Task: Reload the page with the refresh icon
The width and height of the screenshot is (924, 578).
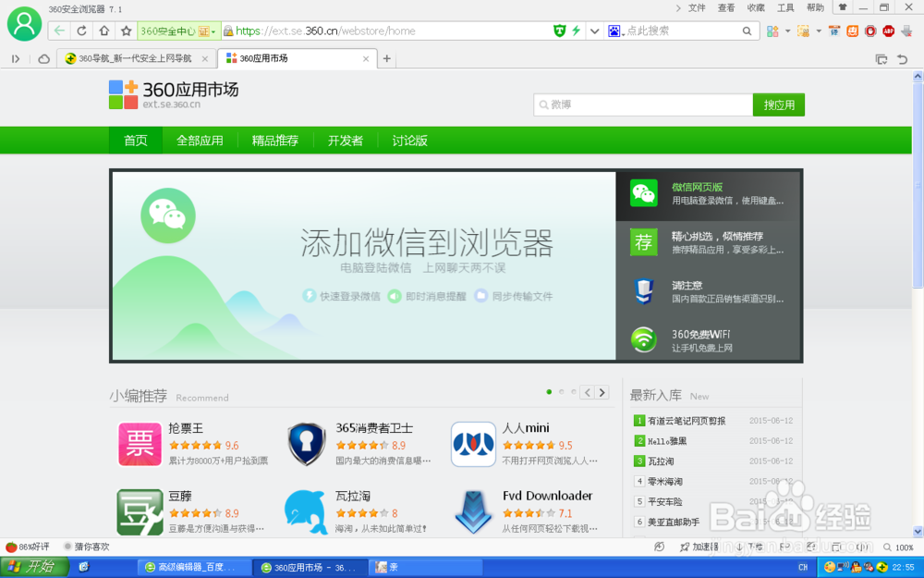Action: pos(82,31)
